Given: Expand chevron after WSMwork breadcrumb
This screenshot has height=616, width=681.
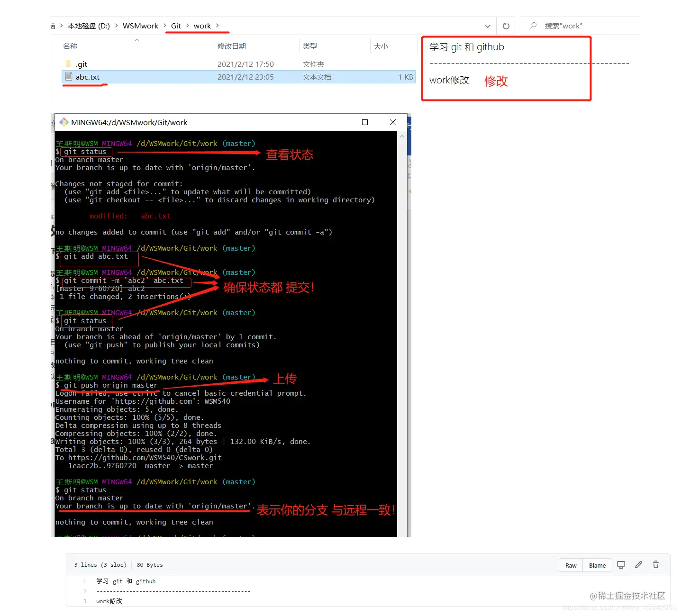Looking at the screenshot, I should pyautogui.click(x=165, y=26).
